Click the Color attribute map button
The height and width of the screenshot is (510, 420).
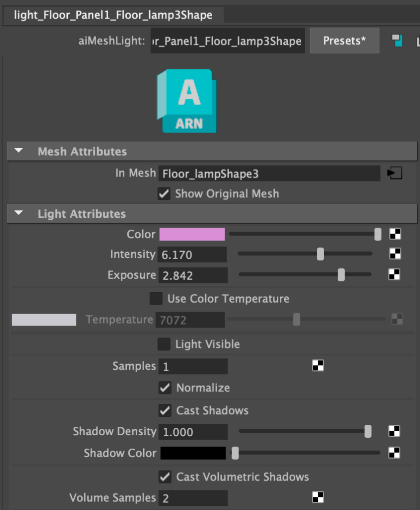click(395, 234)
